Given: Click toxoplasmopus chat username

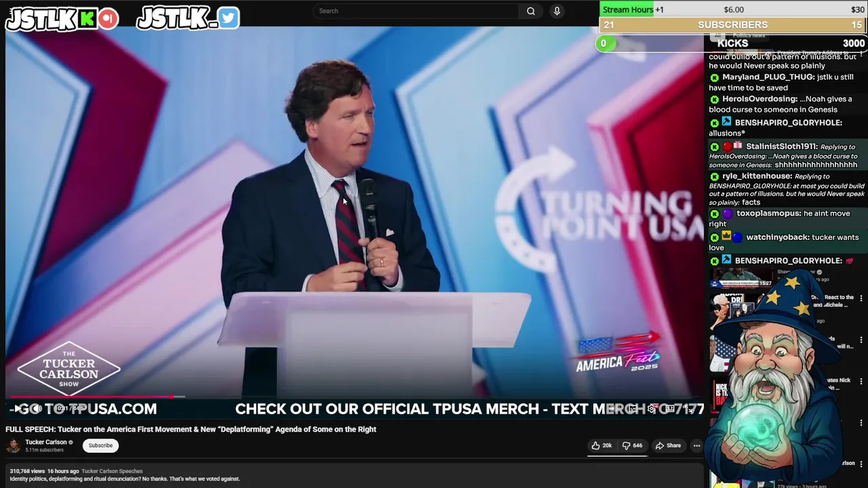Looking at the screenshot, I should pyautogui.click(x=768, y=213).
